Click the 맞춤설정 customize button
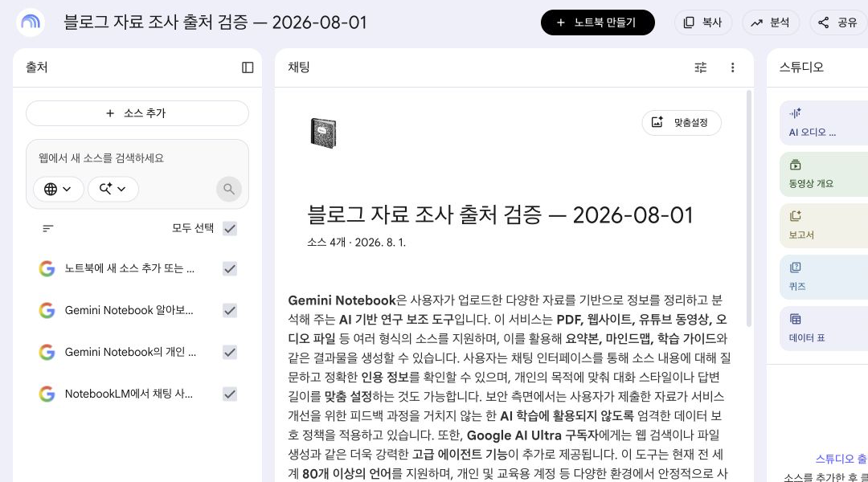The width and height of the screenshot is (868, 482). (682, 123)
